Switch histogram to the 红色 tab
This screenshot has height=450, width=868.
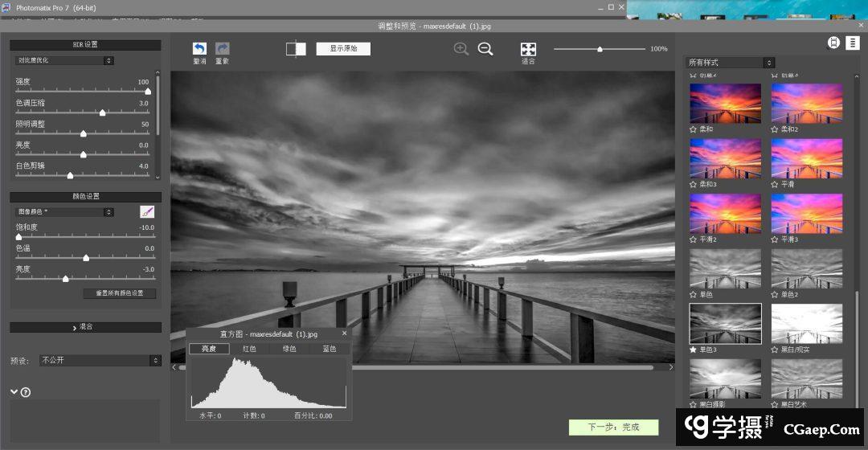[x=249, y=349]
